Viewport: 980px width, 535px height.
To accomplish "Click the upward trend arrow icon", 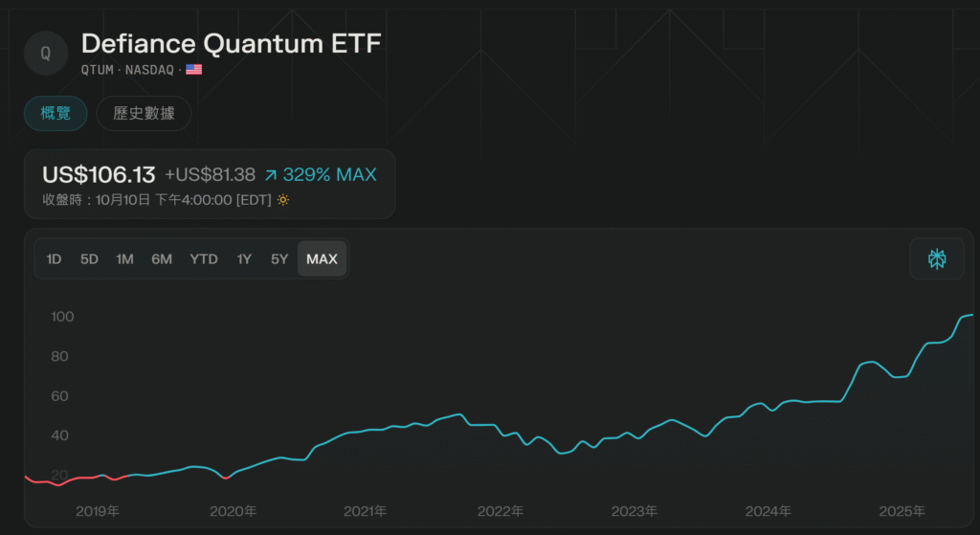I will pyautogui.click(x=271, y=175).
